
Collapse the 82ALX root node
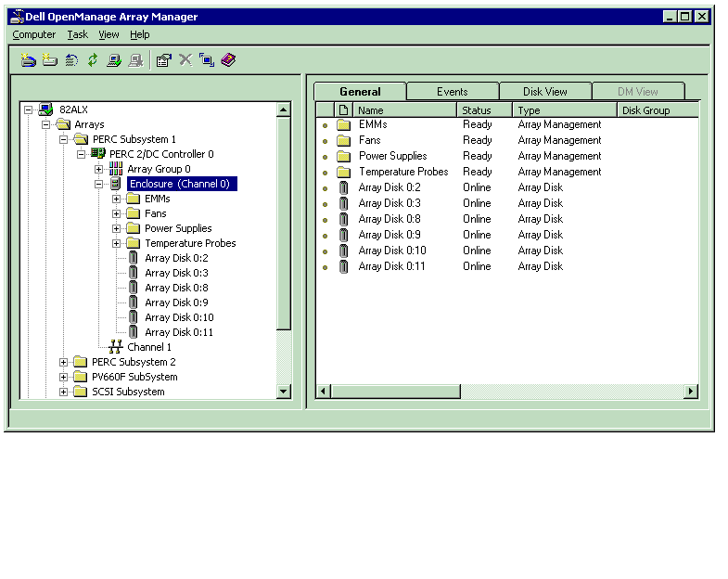coord(29,110)
